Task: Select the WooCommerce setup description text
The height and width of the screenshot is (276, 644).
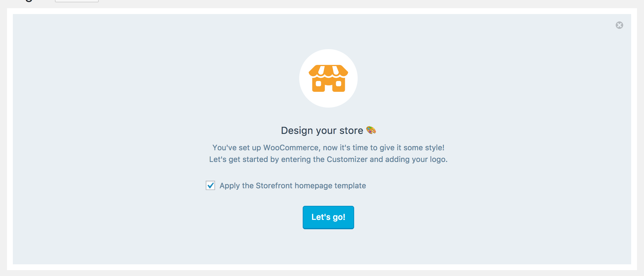Action: click(x=328, y=148)
